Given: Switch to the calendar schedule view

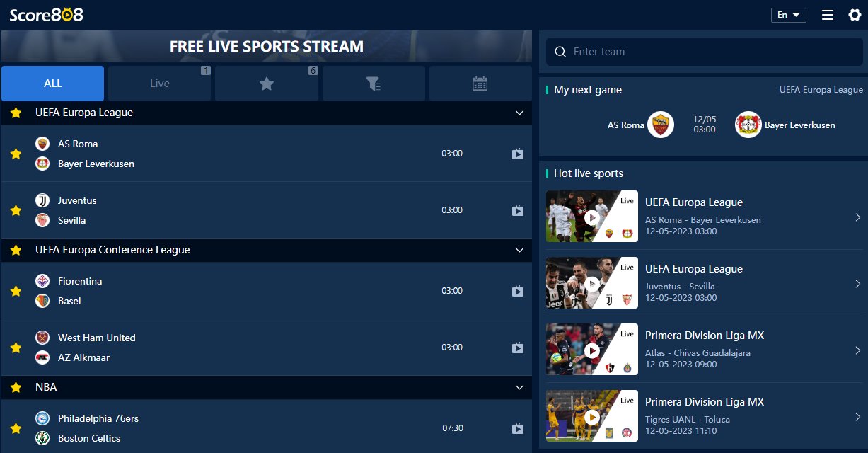Looking at the screenshot, I should tap(480, 83).
